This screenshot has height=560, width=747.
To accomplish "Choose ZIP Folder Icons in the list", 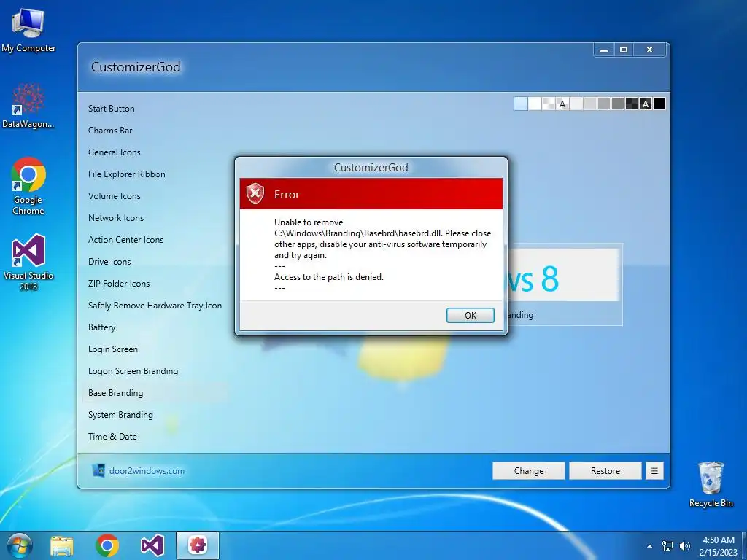I will [x=119, y=284].
